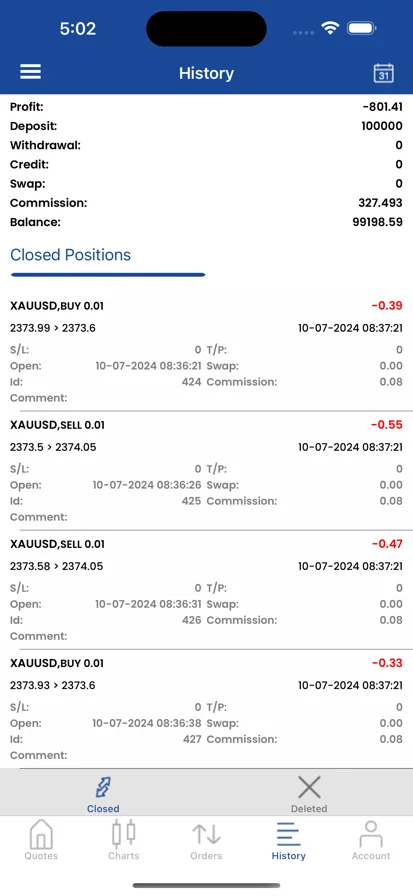Open the Charts candlestick icon
Image resolution: width=413 pixels, height=896 pixels.
tap(123, 834)
